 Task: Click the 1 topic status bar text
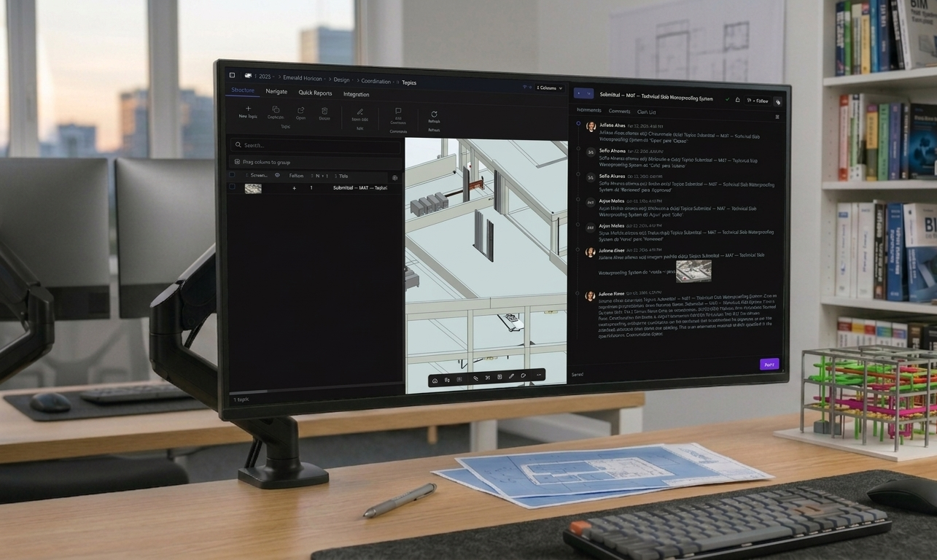click(x=241, y=400)
